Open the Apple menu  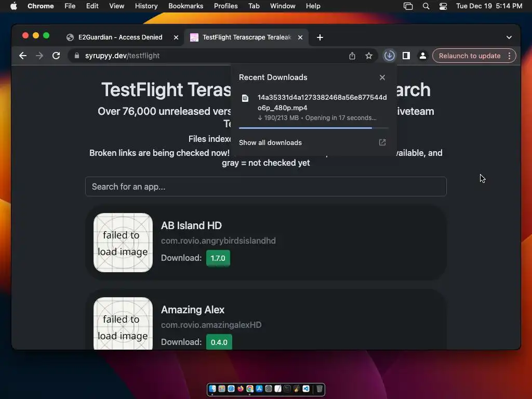click(14, 6)
